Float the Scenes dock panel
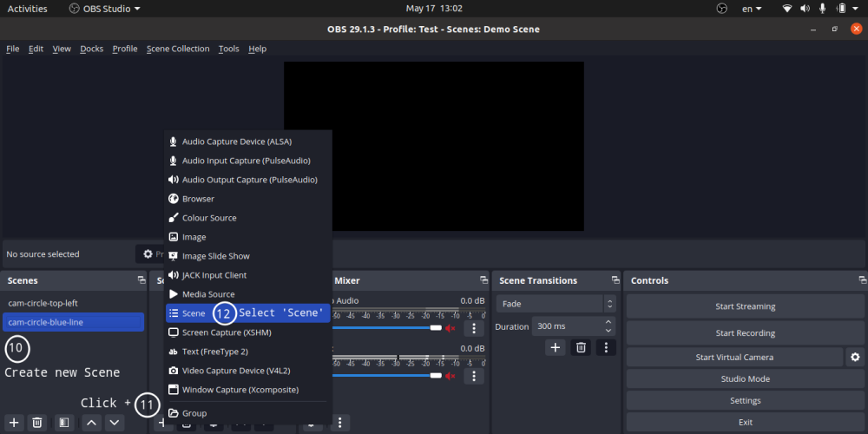Screen dimensions: 868x434 tap(141, 280)
